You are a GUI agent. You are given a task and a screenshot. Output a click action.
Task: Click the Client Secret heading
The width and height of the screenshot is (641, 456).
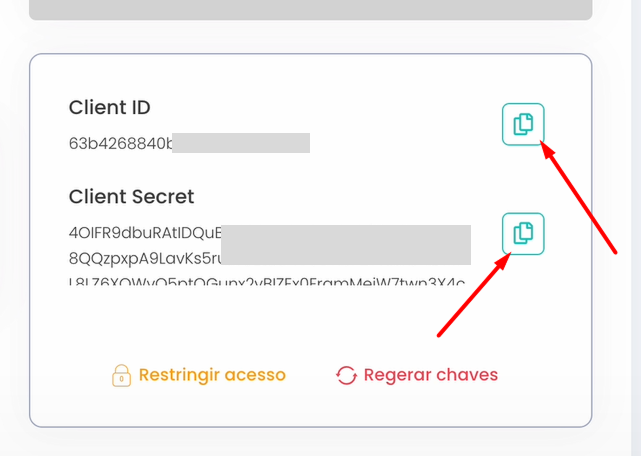(x=131, y=196)
